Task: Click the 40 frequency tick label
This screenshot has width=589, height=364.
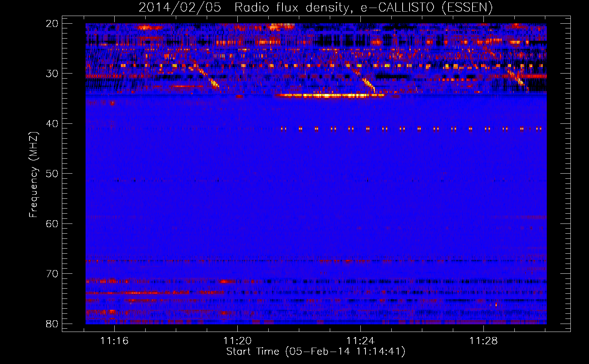Action: [x=52, y=124]
